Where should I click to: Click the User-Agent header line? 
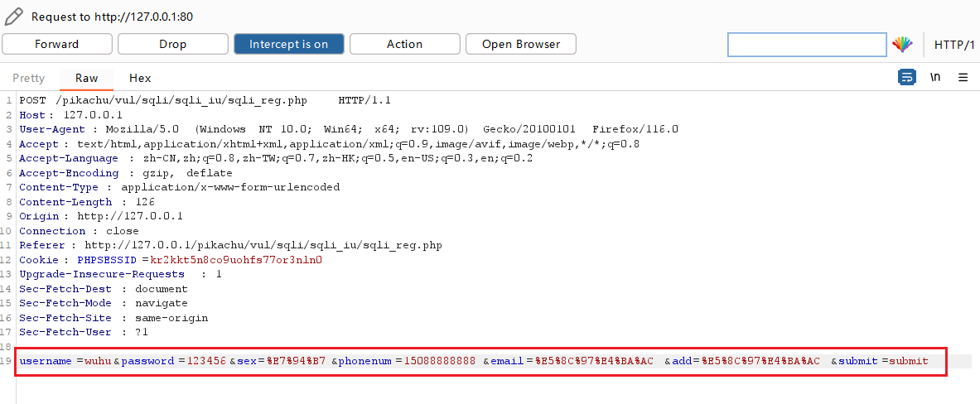pyautogui.click(x=349, y=129)
